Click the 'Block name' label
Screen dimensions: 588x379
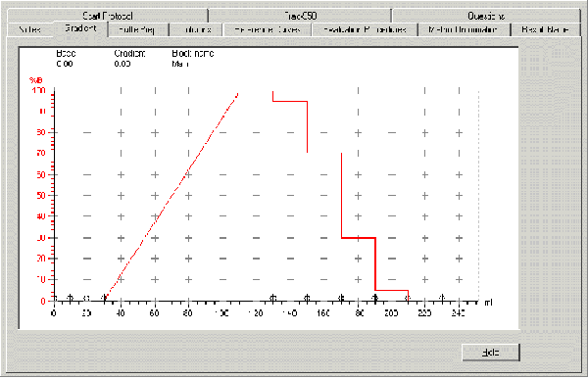click(193, 54)
